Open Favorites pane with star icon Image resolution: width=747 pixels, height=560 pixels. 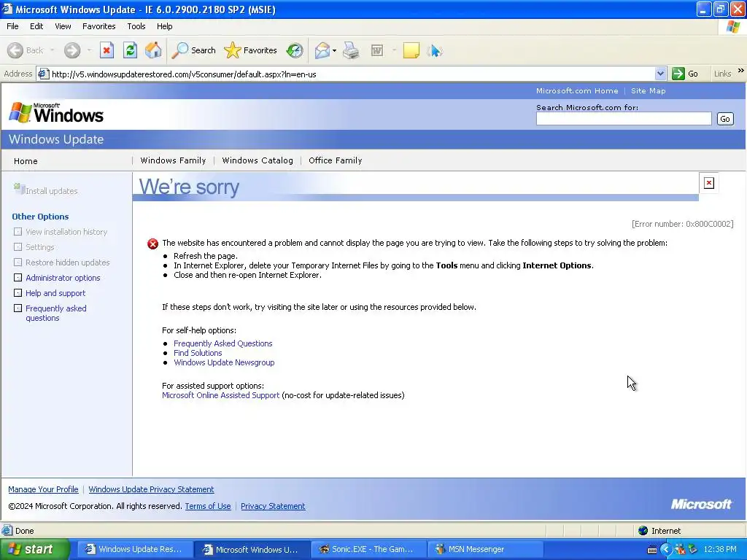(x=233, y=50)
